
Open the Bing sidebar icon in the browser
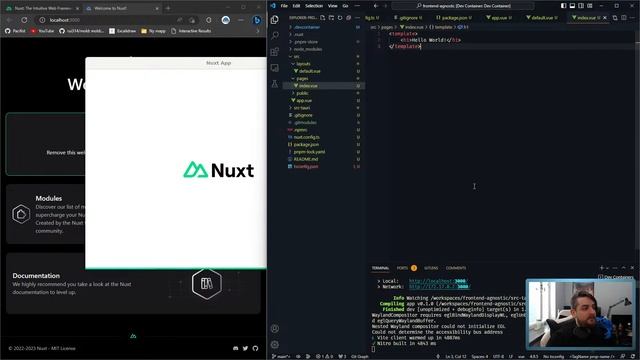[x=257, y=20]
